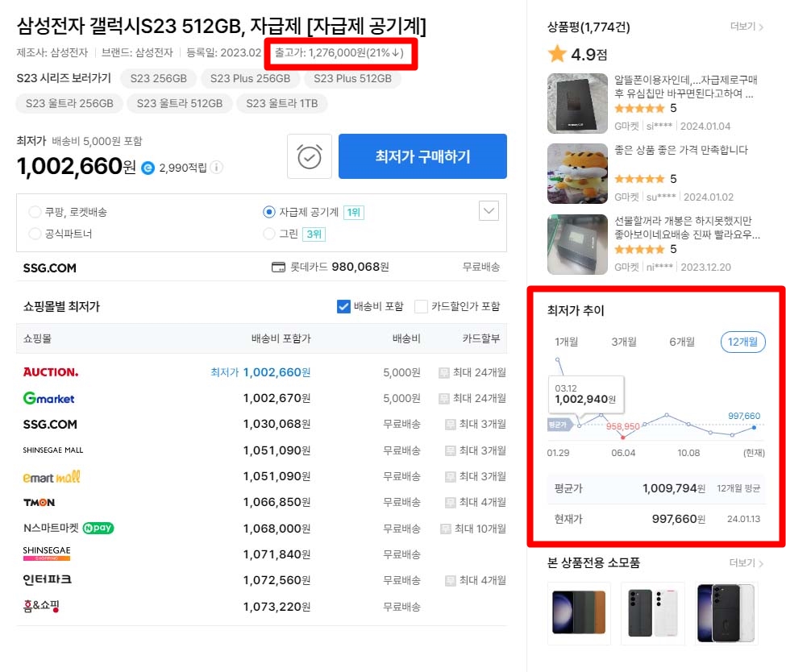
Task: Select the 쿠팡, 로켓배송 radio option
Action: [35, 212]
